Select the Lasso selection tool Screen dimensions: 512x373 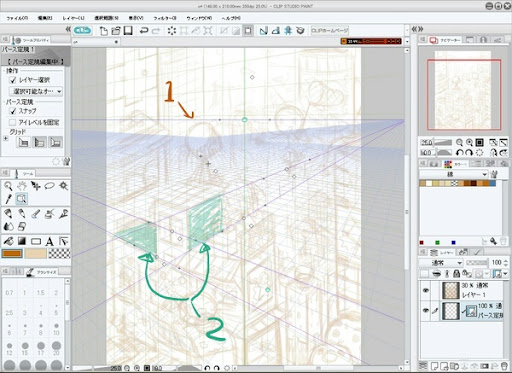[50, 186]
